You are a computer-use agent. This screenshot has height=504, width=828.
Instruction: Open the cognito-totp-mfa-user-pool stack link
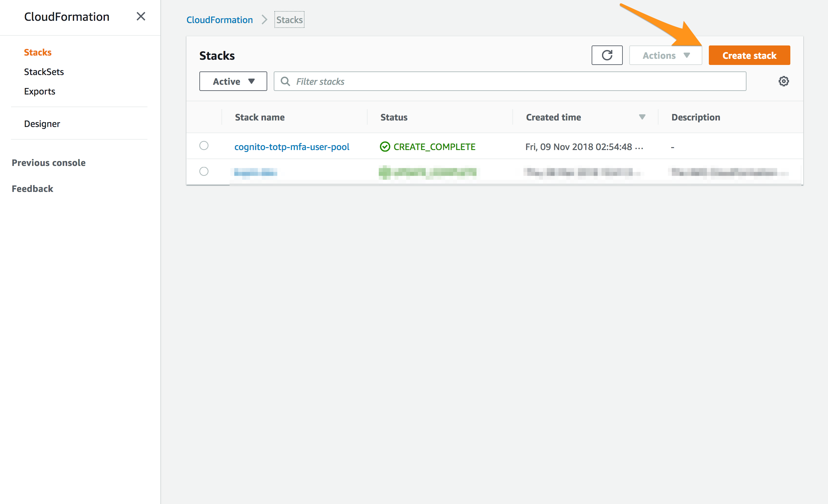click(292, 147)
